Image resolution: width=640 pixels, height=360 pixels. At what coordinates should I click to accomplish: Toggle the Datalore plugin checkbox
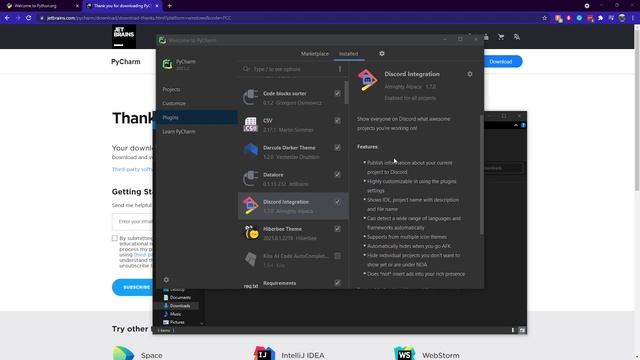click(338, 175)
